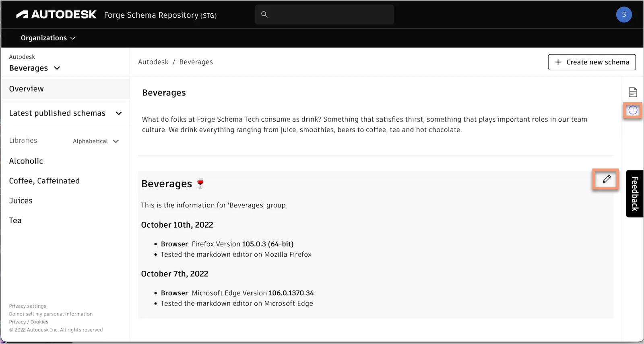
Task: Click Do not sell my personal information
Action: click(51, 314)
